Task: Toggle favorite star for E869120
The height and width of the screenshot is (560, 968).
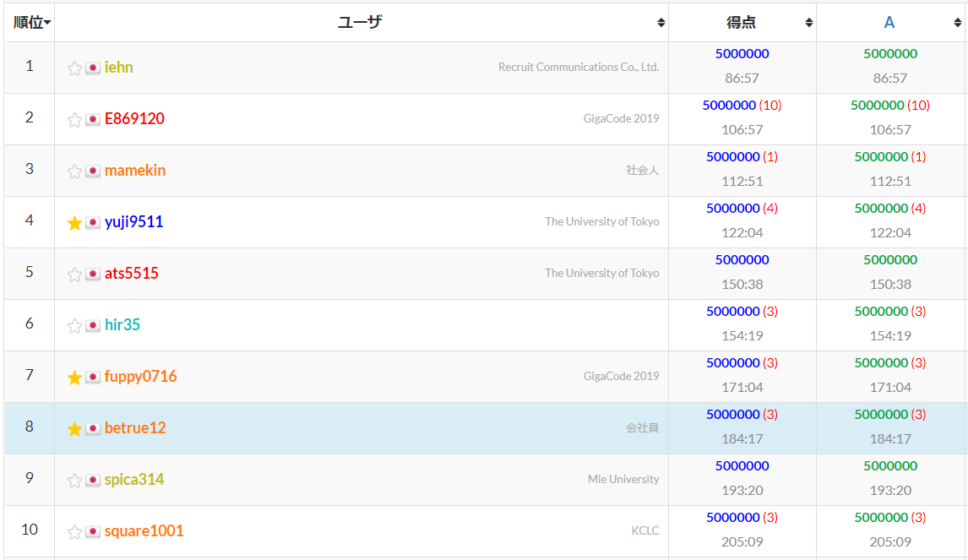Action: pos(74,119)
